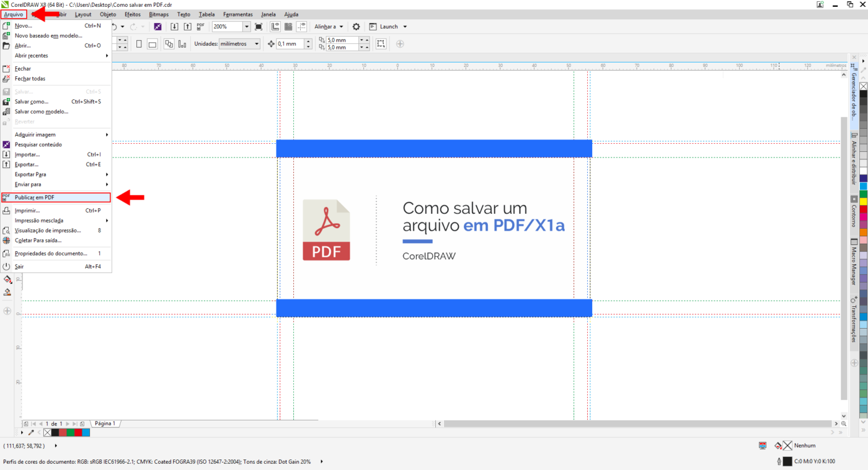The height and width of the screenshot is (470, 868).
Task: Select the Página 1 tab
Action: [x=105, y=423]
